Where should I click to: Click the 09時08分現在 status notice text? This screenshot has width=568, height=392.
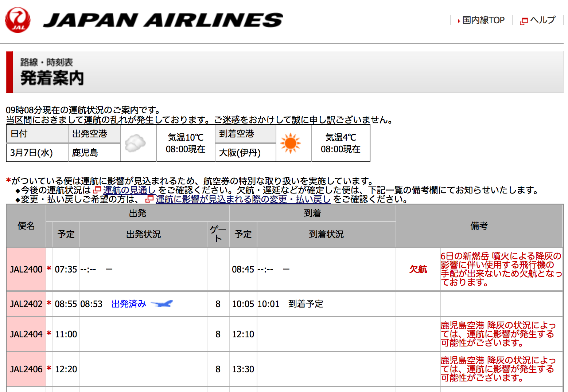[83, 110]
